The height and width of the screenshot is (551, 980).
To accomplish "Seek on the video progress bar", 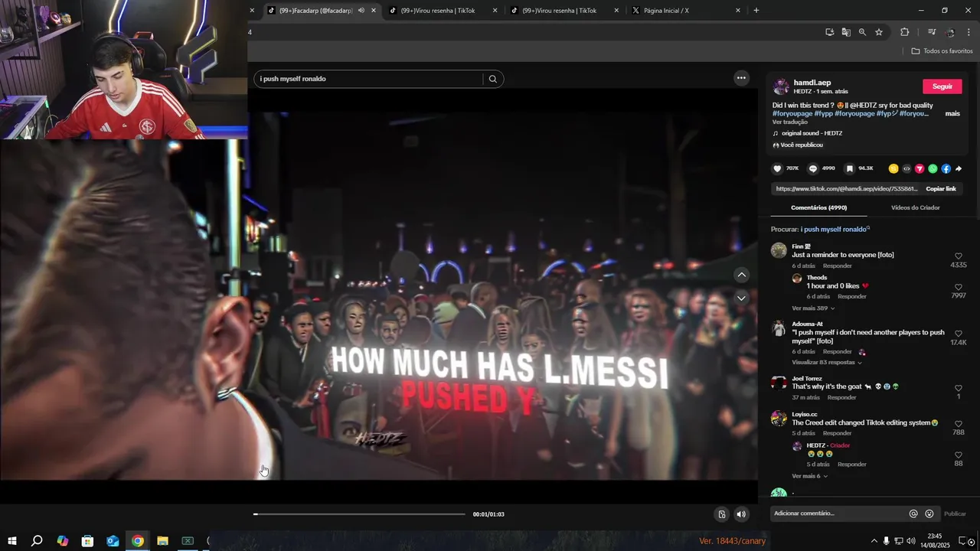I will (x=359, y=514).
